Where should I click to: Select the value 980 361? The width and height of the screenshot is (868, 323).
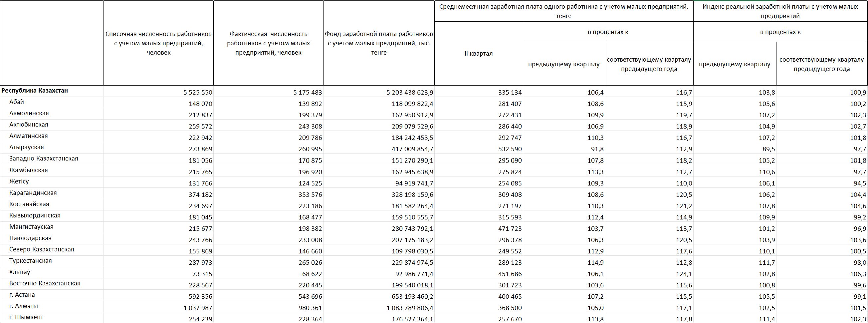pyautogui.click(x=310, y=308)
